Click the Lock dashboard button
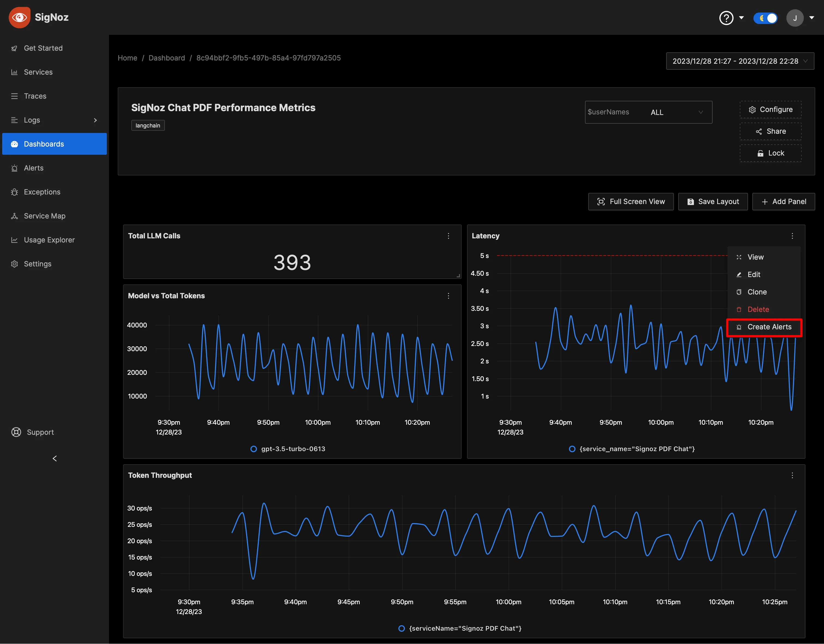Screen dimensions: 824x644 coord(770,153)
